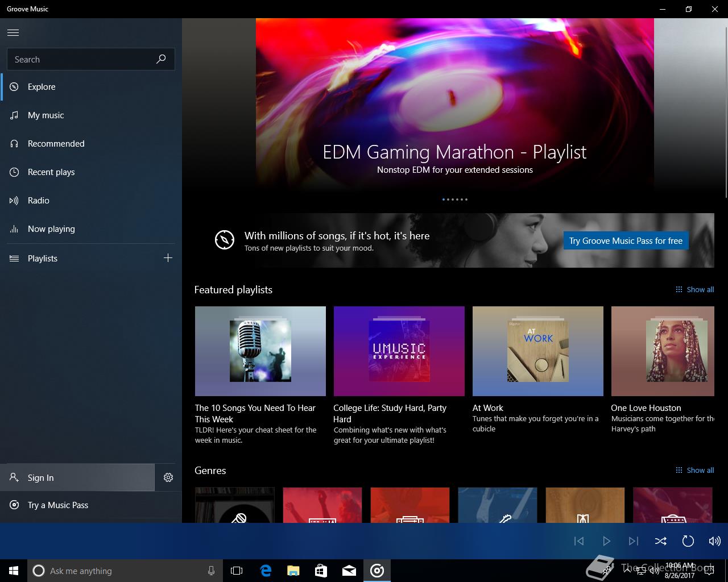728x582 pixels.
Task: Open the genre tile with microphone icon
Action: coord(235,505)
